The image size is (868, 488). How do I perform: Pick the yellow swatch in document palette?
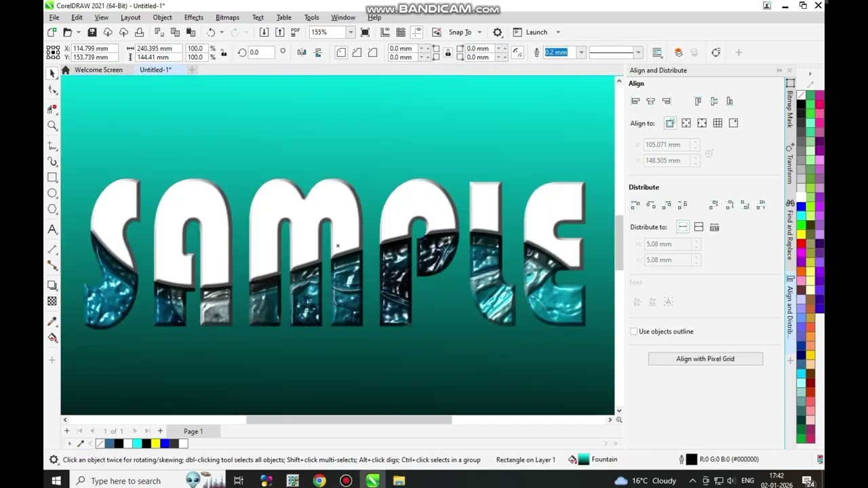point(155,444)
